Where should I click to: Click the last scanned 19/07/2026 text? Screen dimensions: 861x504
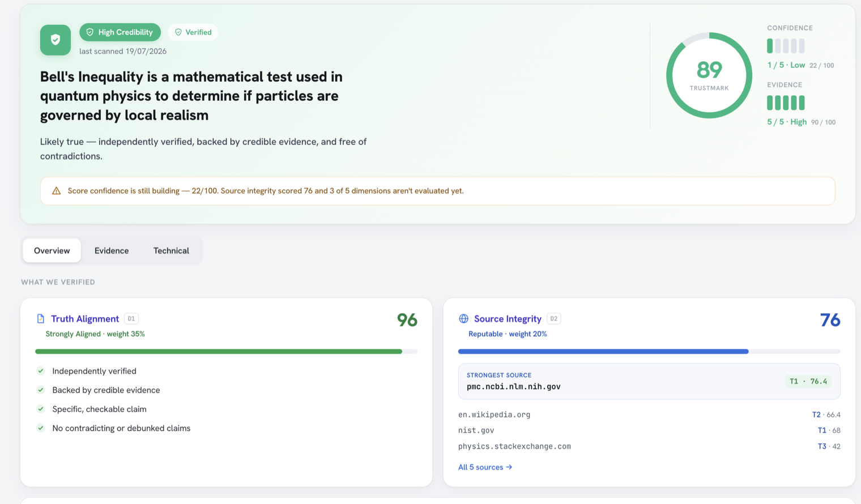(x=123, y=51)
